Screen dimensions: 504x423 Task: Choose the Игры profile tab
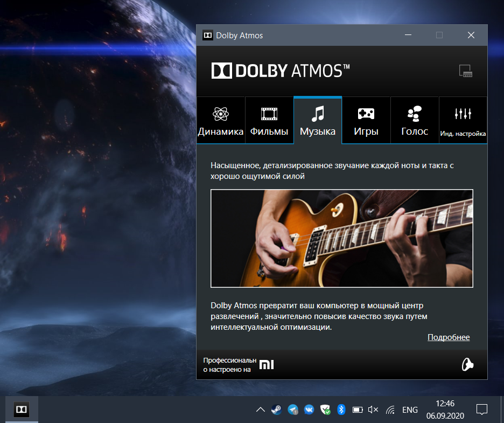(x=366, y=120)
